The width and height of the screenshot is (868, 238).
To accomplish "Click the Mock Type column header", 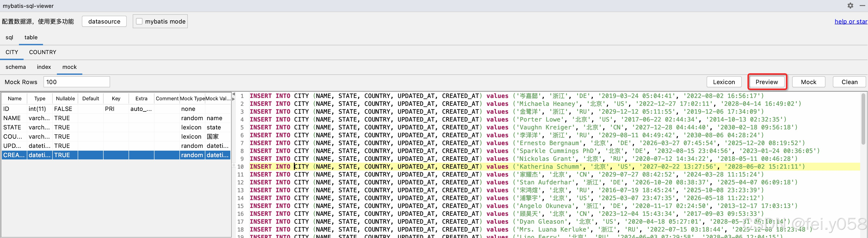I will [x=192, y=98].
